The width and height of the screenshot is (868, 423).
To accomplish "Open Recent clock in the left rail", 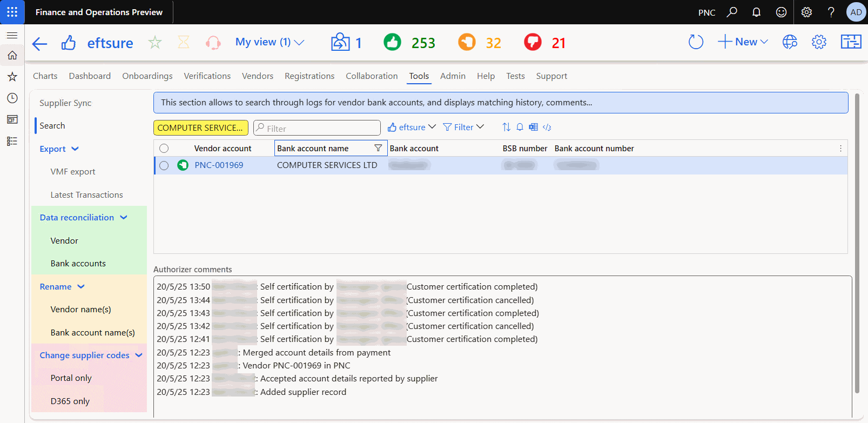I will tap(12, 98).
